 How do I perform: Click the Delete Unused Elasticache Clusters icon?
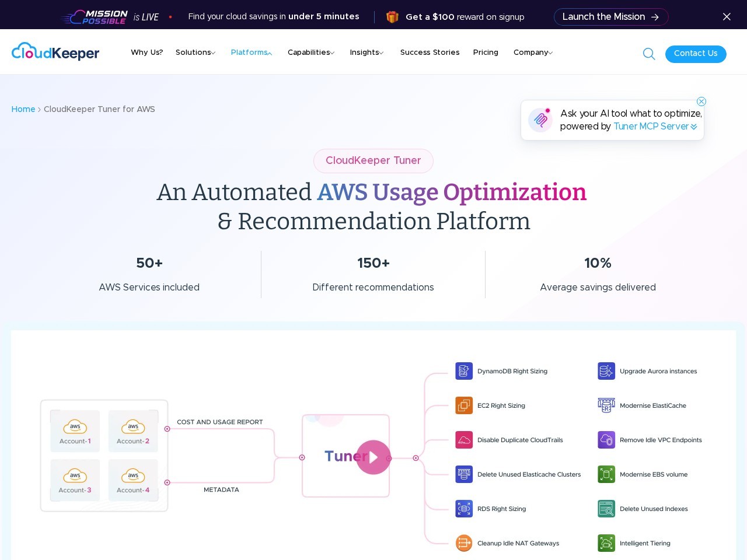(x=464, y=474)
